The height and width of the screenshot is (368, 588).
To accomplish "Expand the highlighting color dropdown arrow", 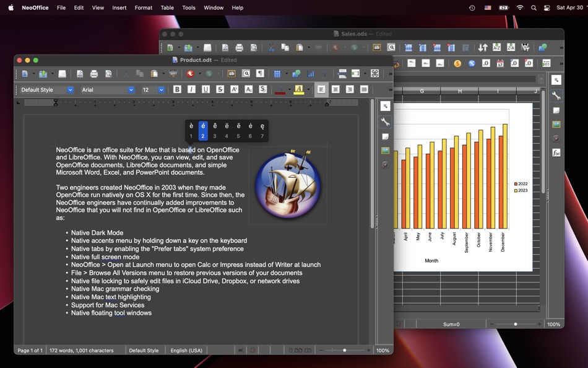I will pyautogui.click(x=308, y=90).
